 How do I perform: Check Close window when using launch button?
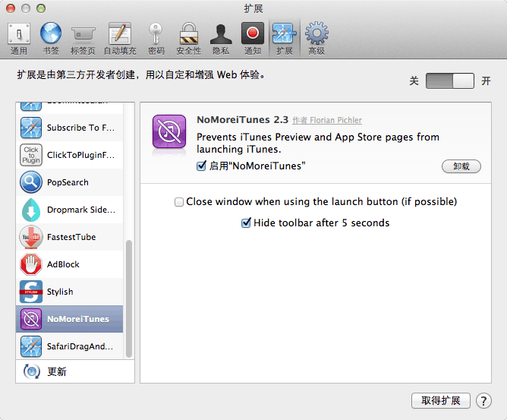179,202
